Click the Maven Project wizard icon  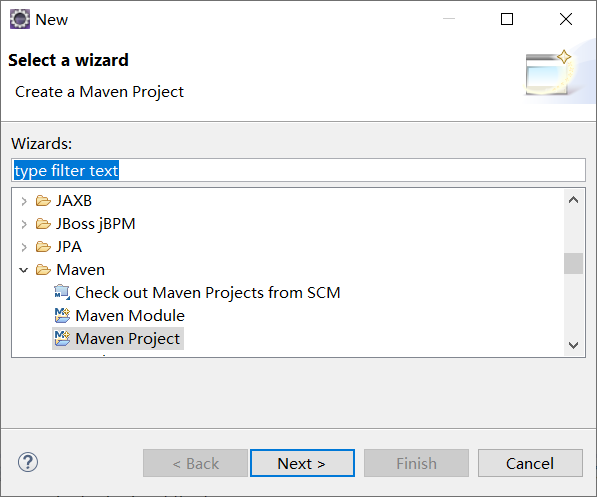(62, 339)
